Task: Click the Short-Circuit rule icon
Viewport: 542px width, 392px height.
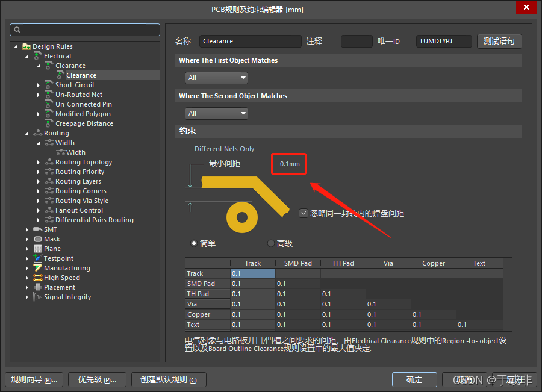Action: 49,85
